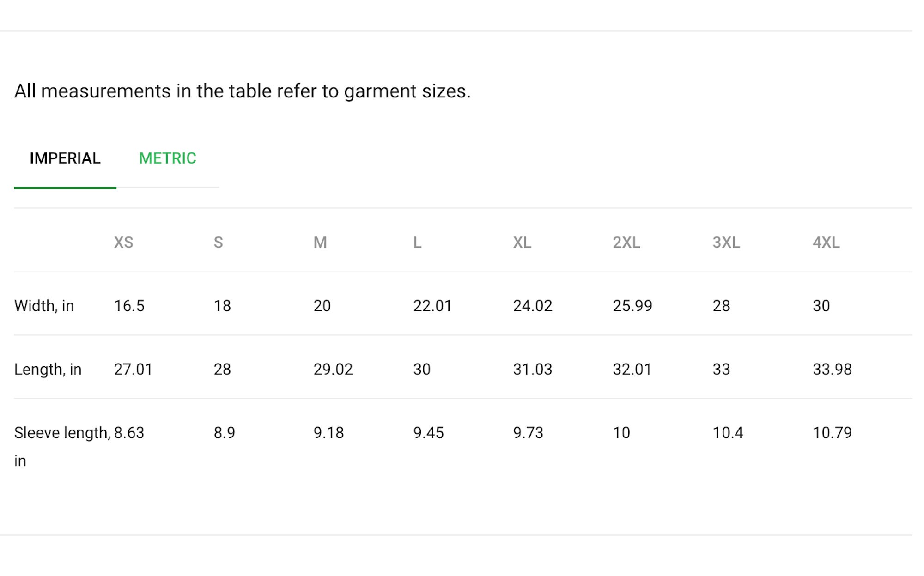The width and height of the screenshot is (924, 576).
Task: Click the L size column header
Action: tap(417, 243)
